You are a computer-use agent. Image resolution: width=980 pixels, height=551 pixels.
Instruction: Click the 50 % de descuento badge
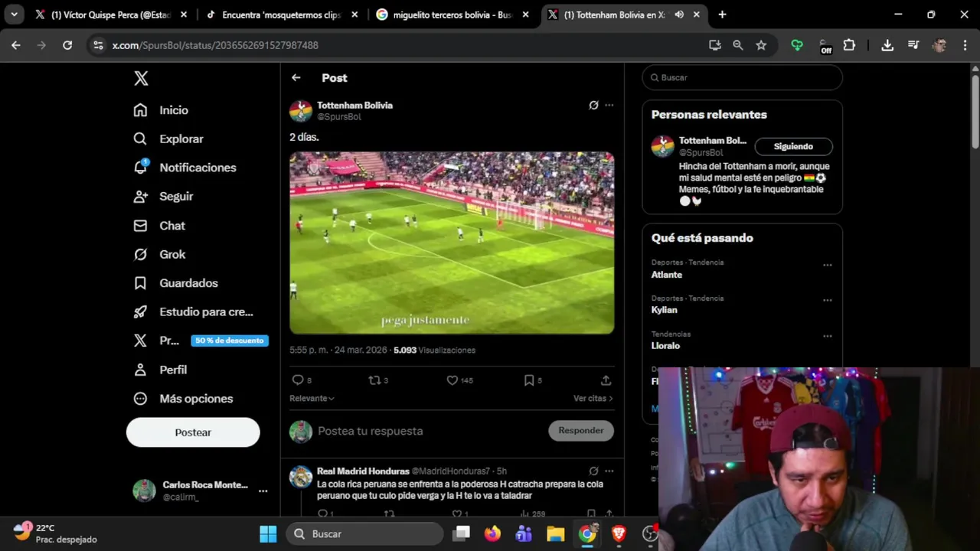click(230, 341)
